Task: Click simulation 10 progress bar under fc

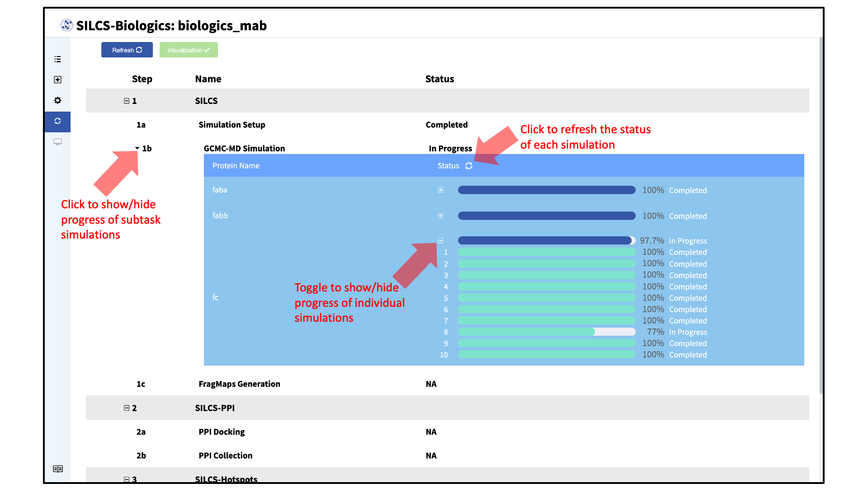Action: point(547,354)
